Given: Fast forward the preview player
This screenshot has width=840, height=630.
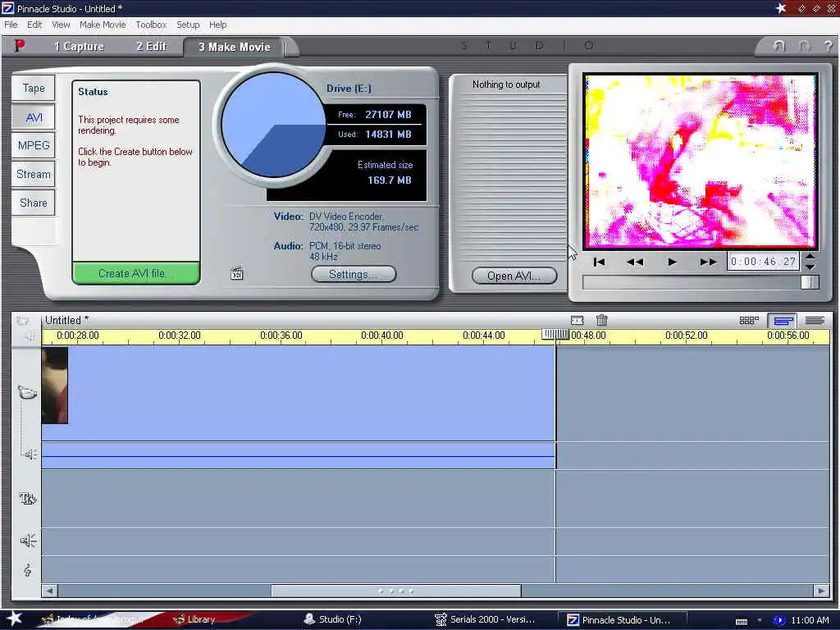Looking at the screenshot, I should [708, 262].
